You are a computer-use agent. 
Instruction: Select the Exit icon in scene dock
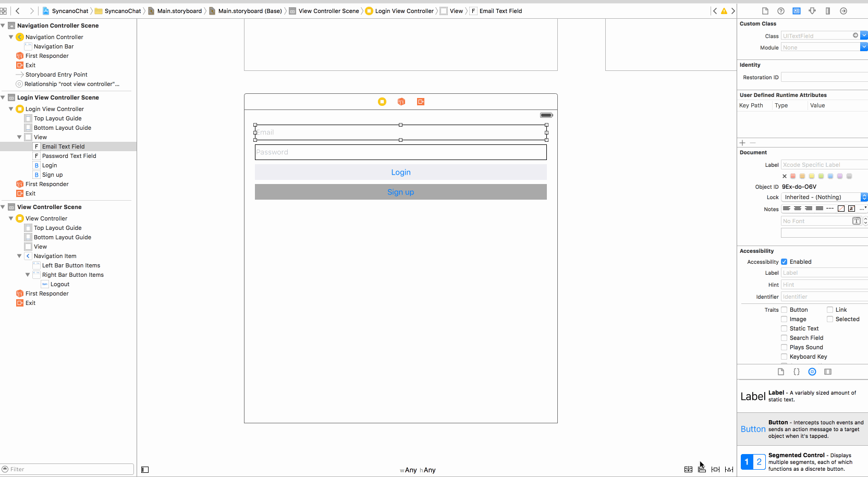(421, 102)
